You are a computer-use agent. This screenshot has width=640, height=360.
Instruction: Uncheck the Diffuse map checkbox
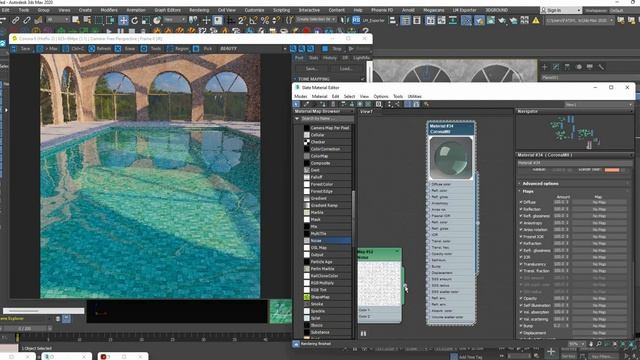[x=521, y=202]
